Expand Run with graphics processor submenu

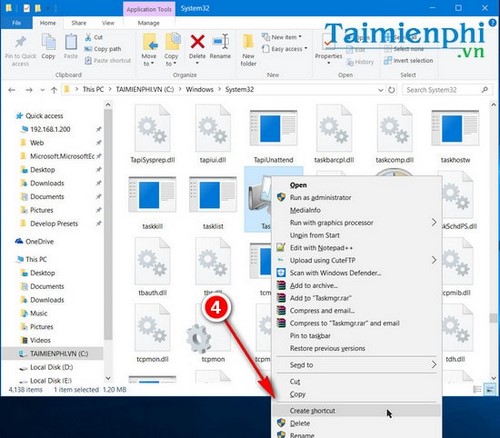click(434, 222)
